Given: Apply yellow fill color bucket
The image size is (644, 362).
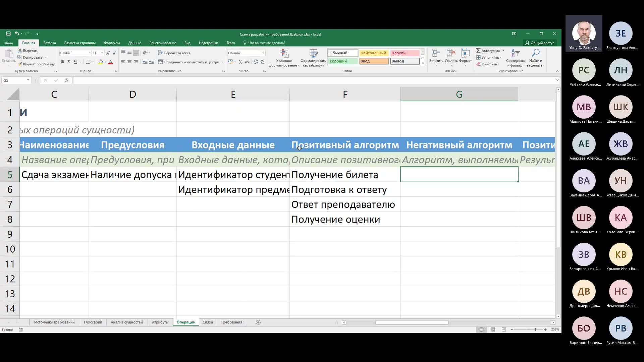Looking at the screenshot, I should point(101,62).
